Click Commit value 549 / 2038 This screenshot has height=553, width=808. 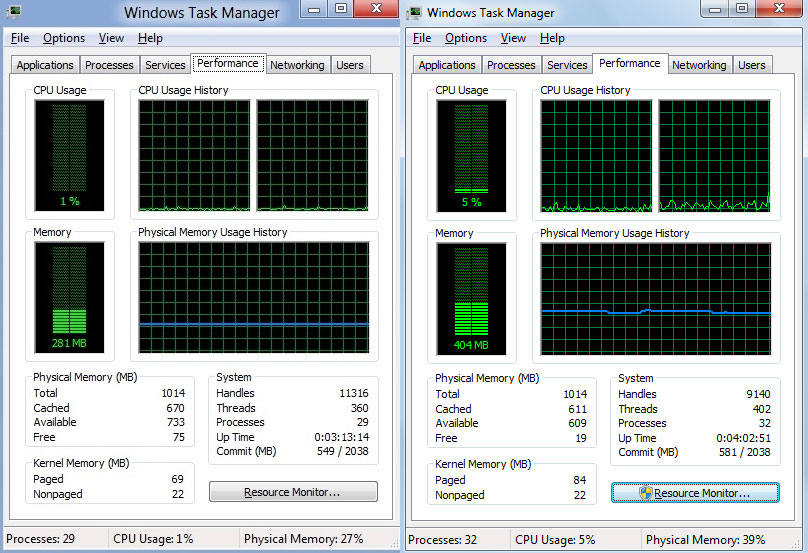[x=343, y=451]
